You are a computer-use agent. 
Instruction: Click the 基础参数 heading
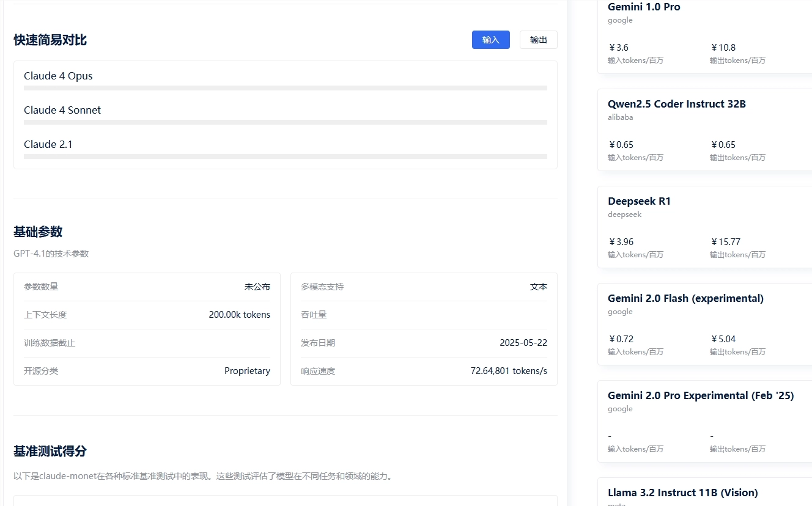pyautogui.click(x=38, y=232)
